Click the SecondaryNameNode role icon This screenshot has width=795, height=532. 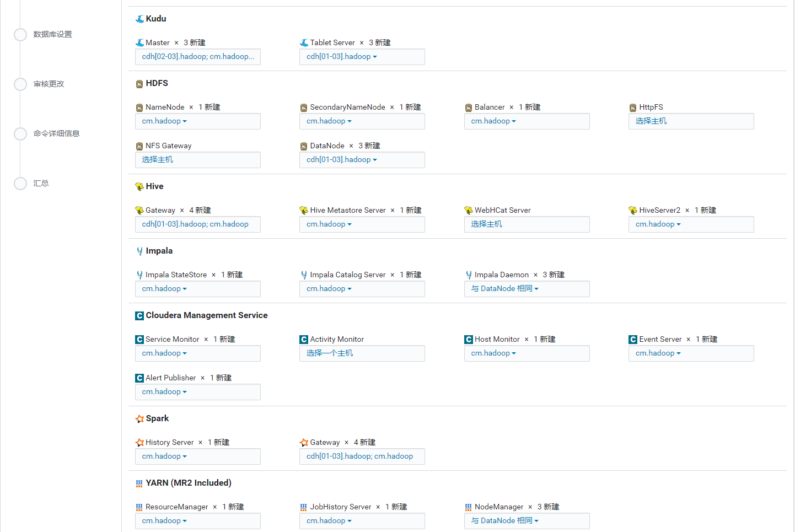(x=304, y=108)
